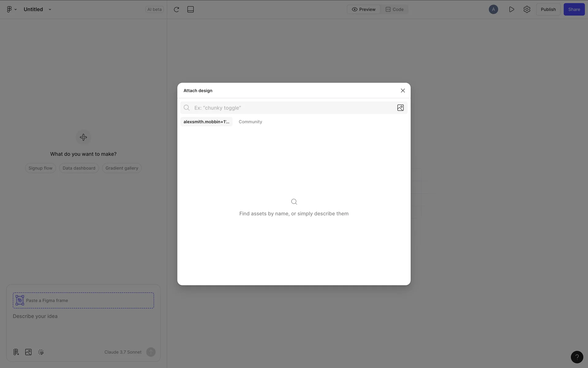Click the refresh preview icon

click(176, 10)
